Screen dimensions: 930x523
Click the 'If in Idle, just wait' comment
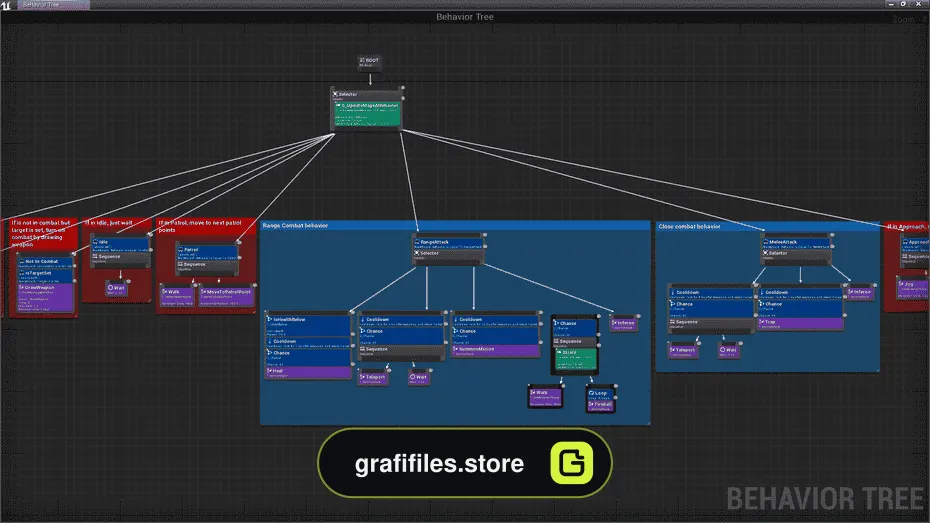[109, 223]
